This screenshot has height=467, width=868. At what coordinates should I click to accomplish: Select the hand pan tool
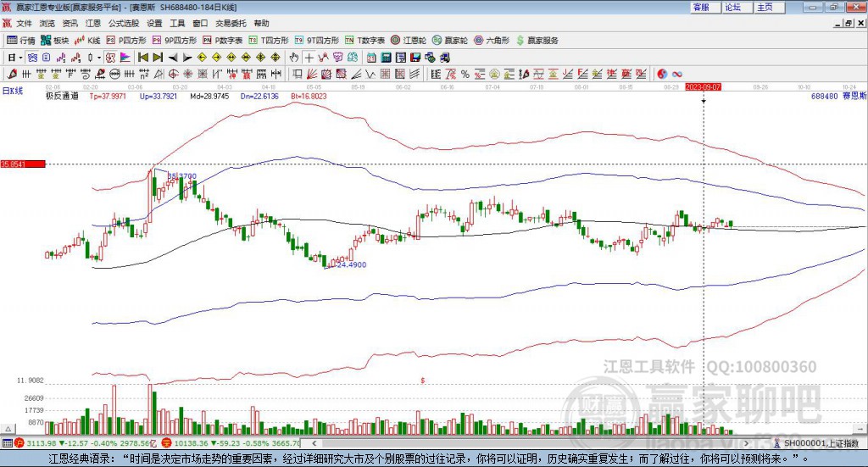click(x=294, y=58)
